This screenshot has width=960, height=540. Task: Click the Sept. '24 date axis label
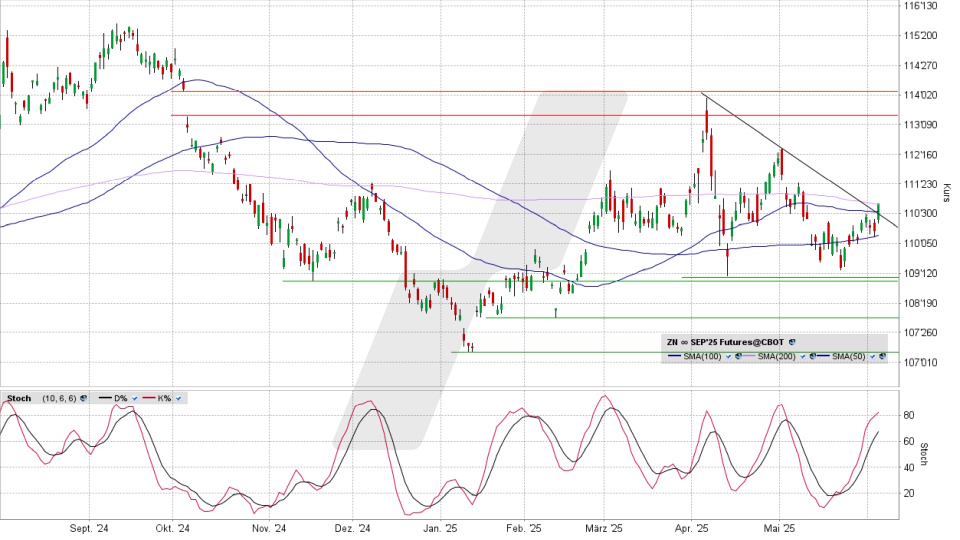click(x=89, y=528)
